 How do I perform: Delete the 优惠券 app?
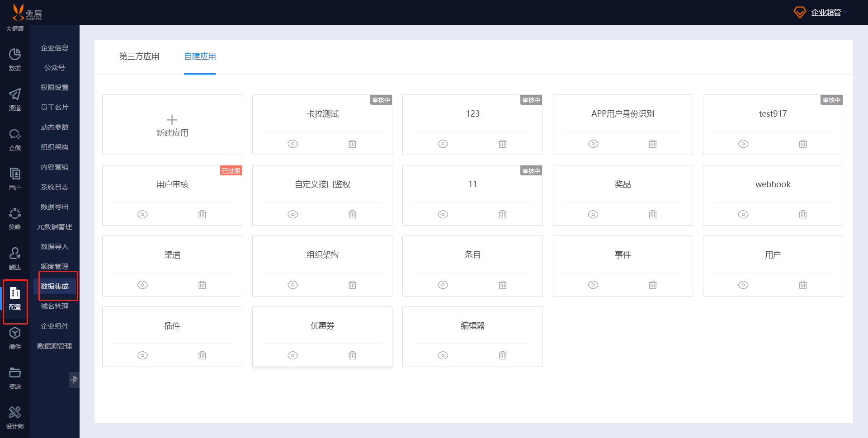pos(353,355)
